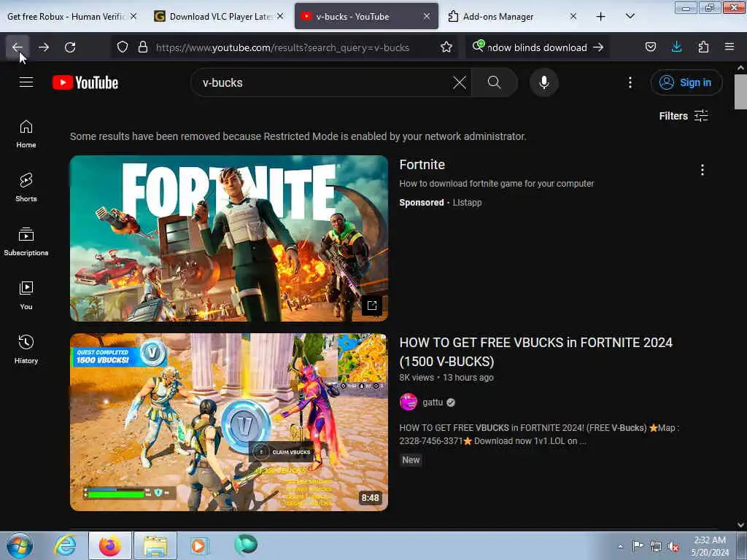Run YouTube search with the magnifier button
This screenshot has width=747, height=560.
coord(495,82)
